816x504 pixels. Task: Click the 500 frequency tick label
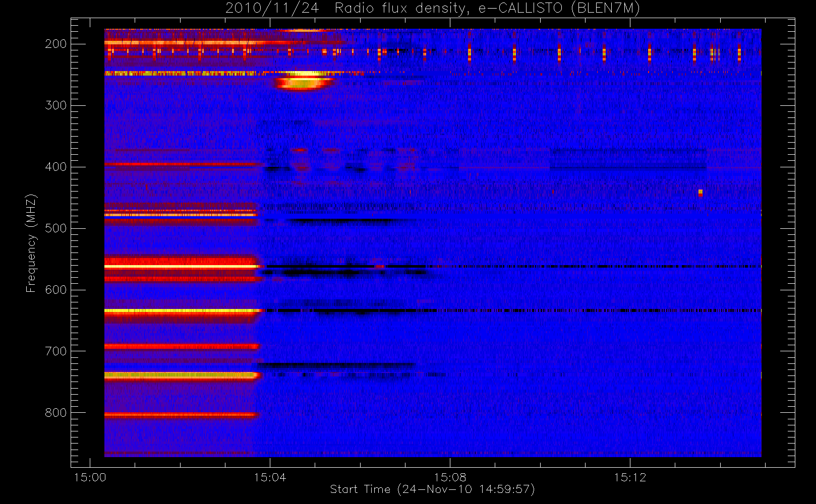[55, 228]
